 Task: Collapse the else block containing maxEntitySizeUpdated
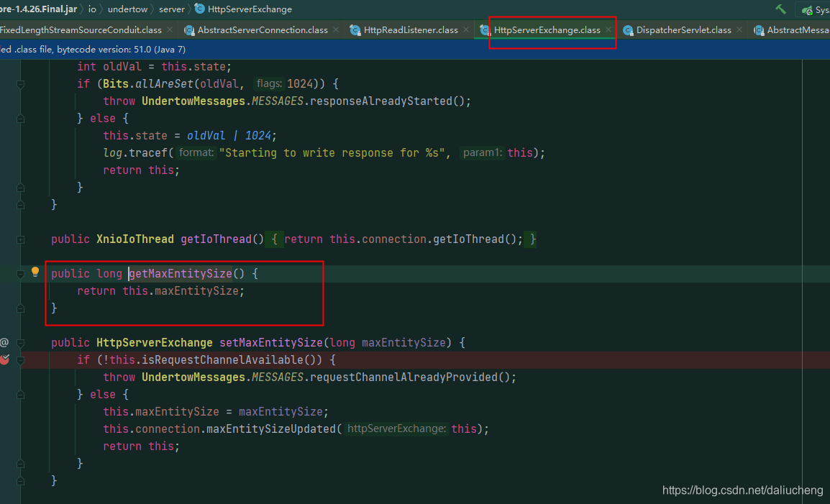coord(20,395)
